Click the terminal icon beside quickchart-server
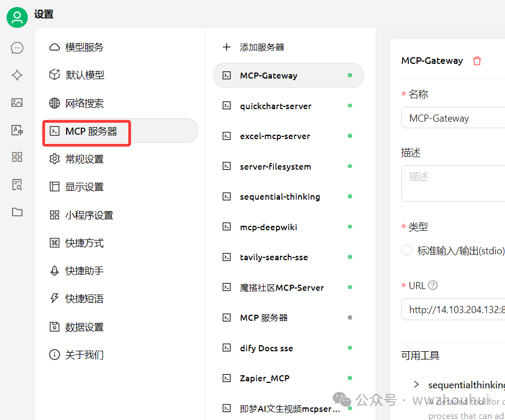This screenshot has width=505, height=420. [x=227, y=106]
